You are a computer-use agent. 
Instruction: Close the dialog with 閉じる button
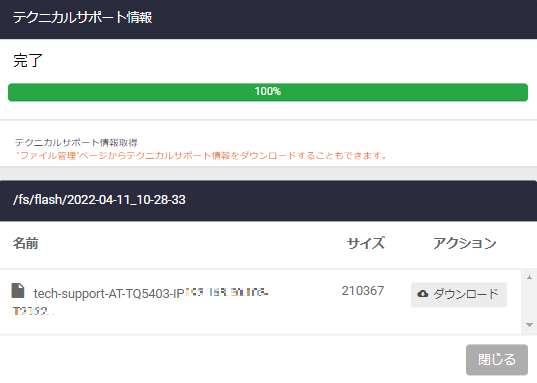(x=497, y=359)
